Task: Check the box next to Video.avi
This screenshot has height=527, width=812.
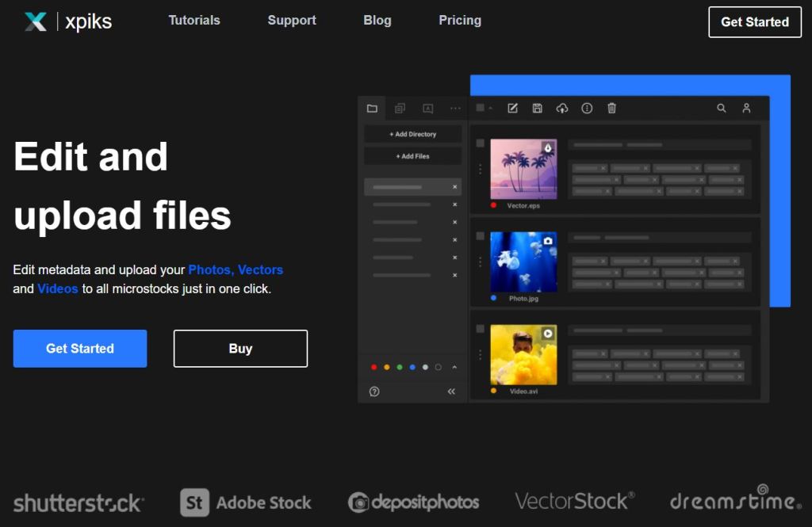Action: point(480,329)
